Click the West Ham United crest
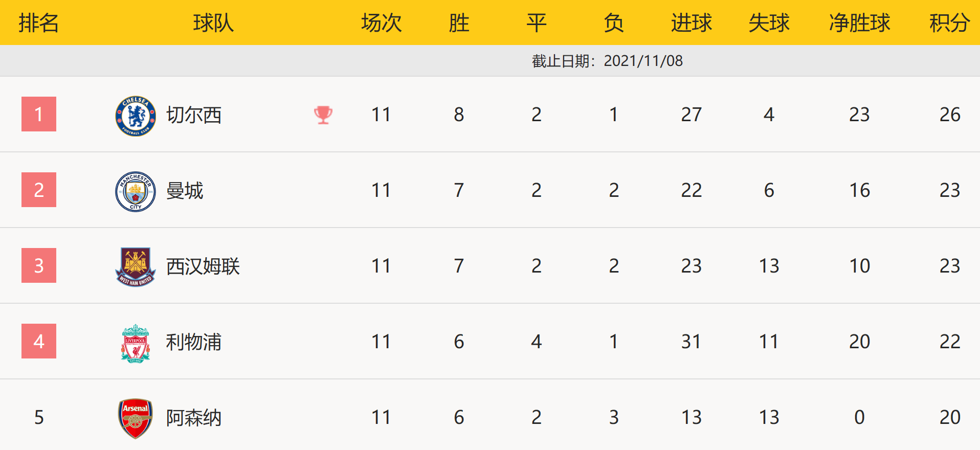The height and width of the screenshot is (450, 980). (136, 267)
